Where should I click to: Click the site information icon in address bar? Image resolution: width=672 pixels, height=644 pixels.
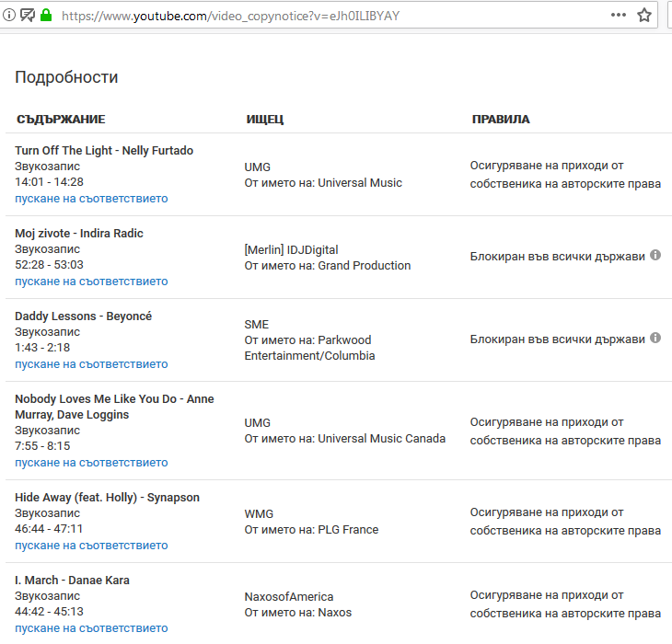tap(8, 16)
